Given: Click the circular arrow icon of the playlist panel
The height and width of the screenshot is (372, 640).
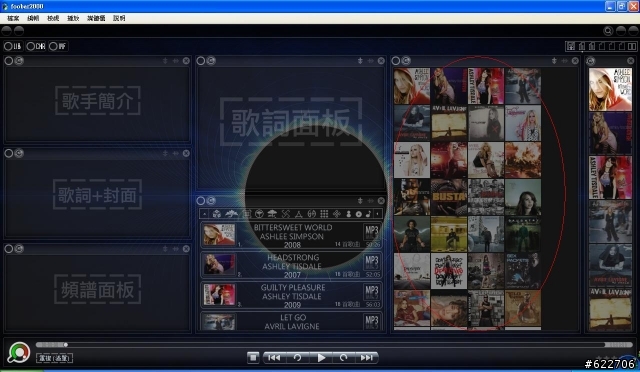Looking at the screenshot, I should [211, 200].
